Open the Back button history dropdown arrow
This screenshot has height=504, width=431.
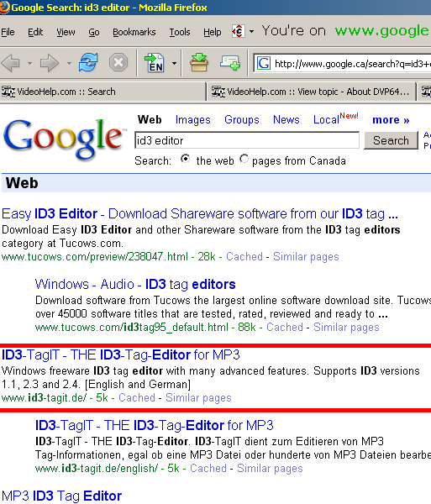[29, 63]
